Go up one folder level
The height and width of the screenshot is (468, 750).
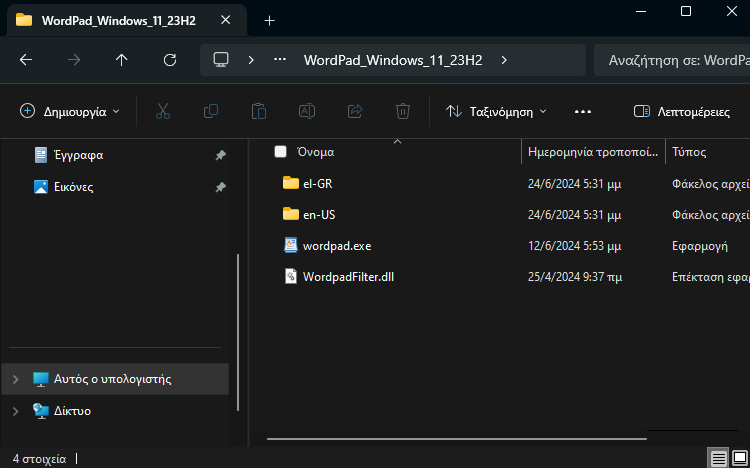(x=122, y=60)
